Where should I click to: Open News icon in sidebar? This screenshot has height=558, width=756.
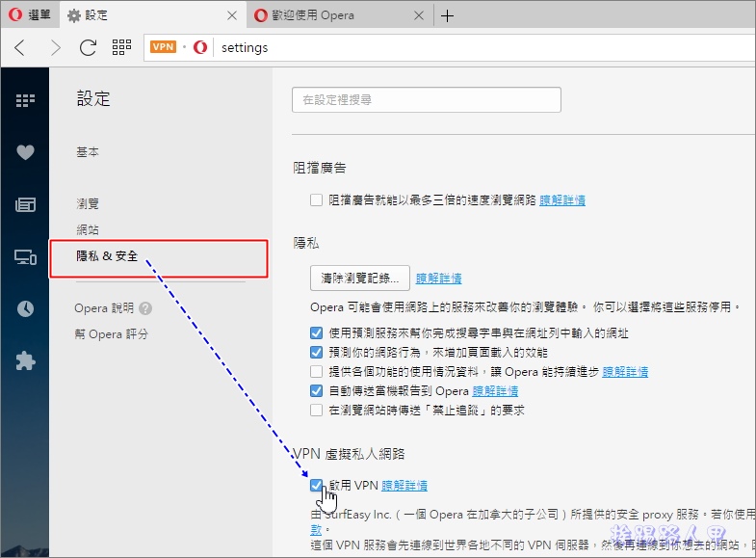25,204
